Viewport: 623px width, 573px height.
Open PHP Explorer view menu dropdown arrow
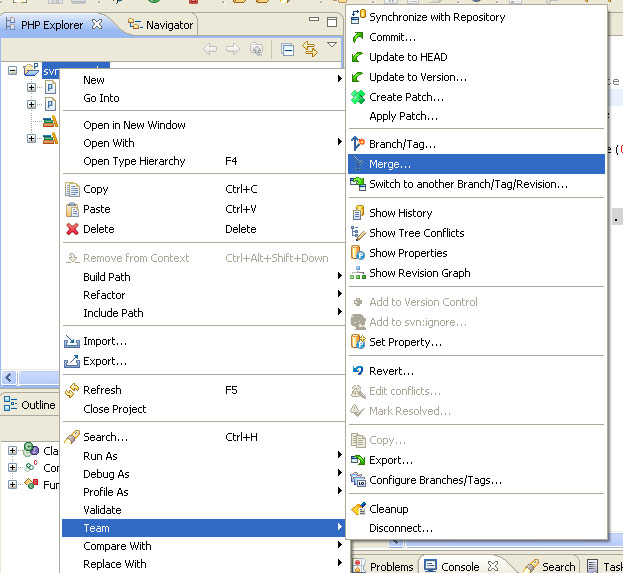(332, 45)
